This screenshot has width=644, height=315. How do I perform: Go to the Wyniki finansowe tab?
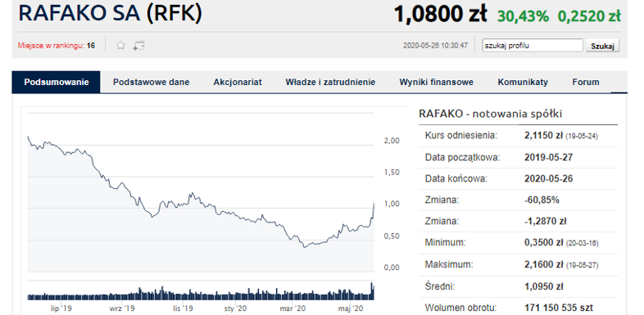coord(436,82)
